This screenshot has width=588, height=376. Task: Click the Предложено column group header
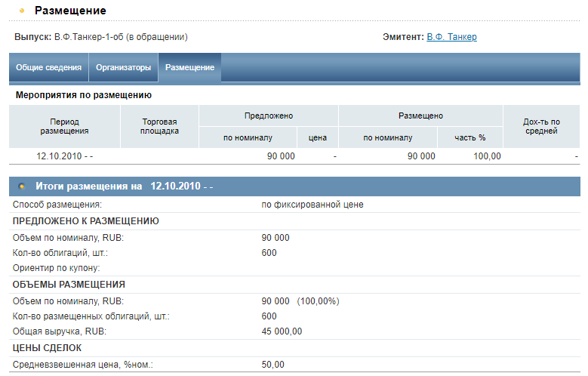pos(268,116)
